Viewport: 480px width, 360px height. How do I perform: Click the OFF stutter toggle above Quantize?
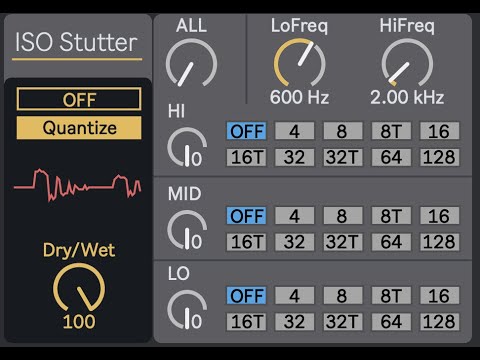click(79, 99)
